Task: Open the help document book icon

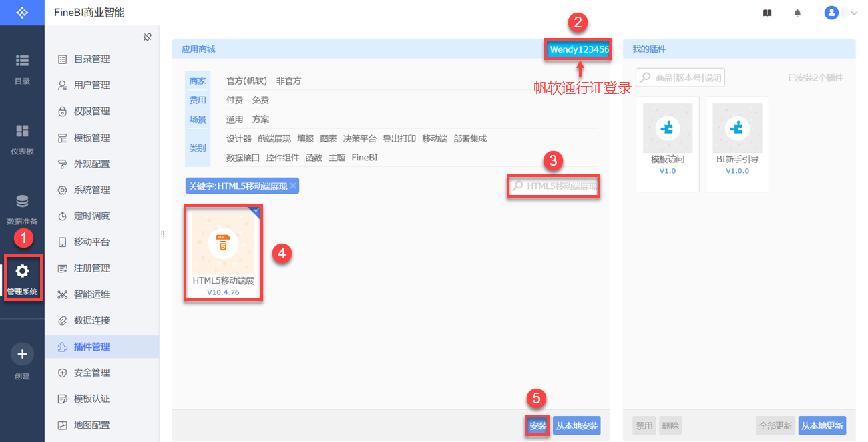Action: 767,13
